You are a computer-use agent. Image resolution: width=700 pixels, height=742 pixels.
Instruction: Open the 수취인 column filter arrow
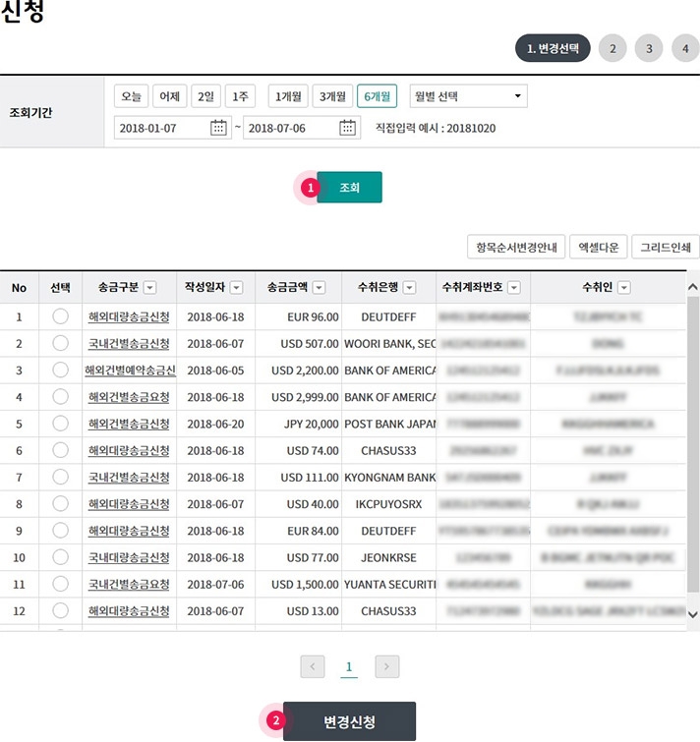pos(624,288)
